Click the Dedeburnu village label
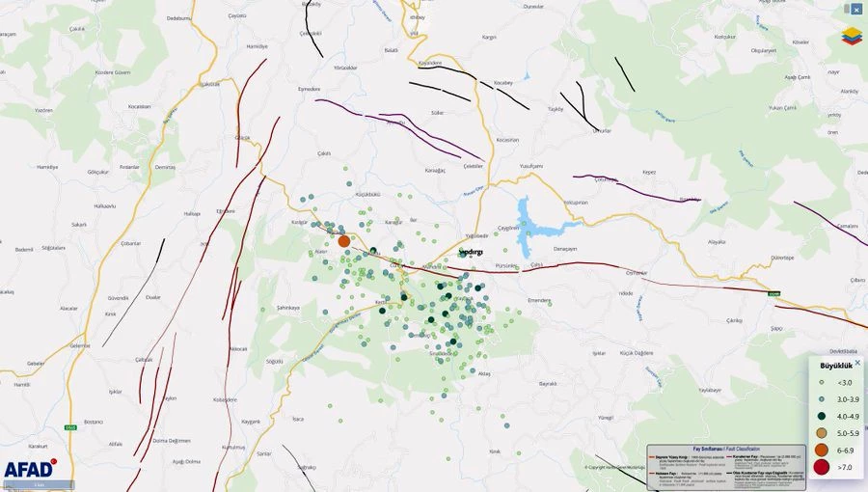The height and width of the screenshot is (492, 868). click(x=178, y=18)
